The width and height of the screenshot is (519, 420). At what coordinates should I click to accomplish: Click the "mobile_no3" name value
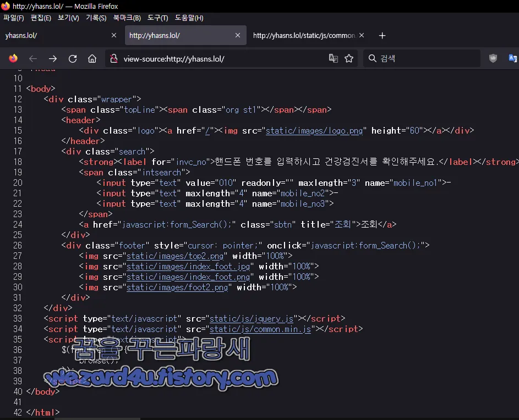point(303,204)
